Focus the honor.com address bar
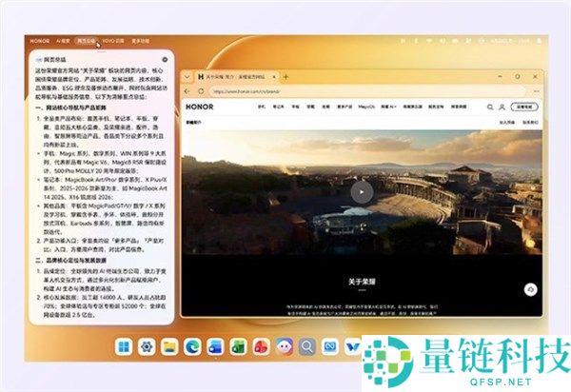 click(367, 91)
